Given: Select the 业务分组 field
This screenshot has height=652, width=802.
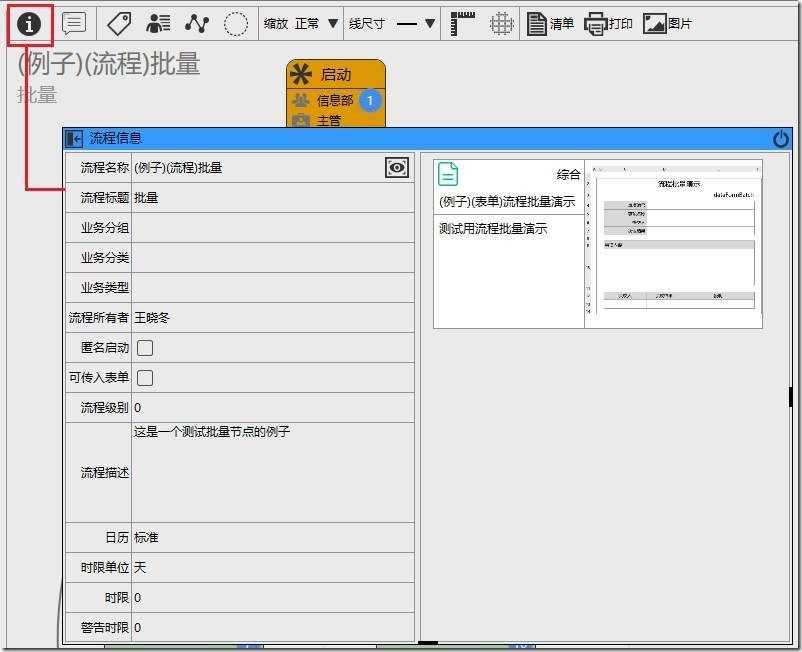Looking at the screenshot, I should [x=273, y=228].
